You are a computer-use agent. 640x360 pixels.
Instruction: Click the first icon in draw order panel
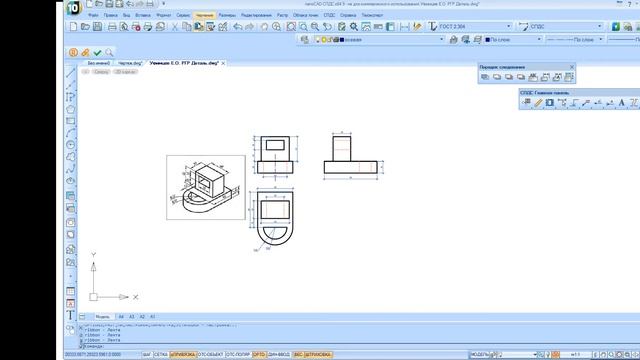[485, 77]
